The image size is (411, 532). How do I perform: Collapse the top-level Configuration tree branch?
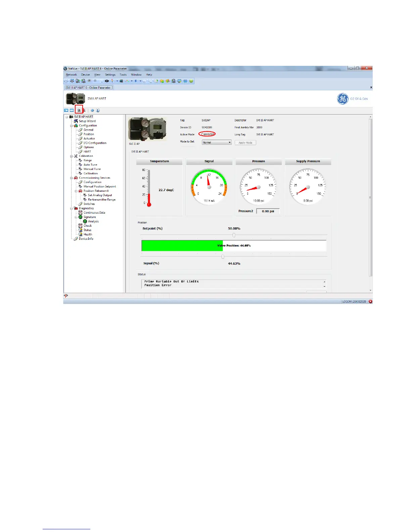click(x=72, y=126)
